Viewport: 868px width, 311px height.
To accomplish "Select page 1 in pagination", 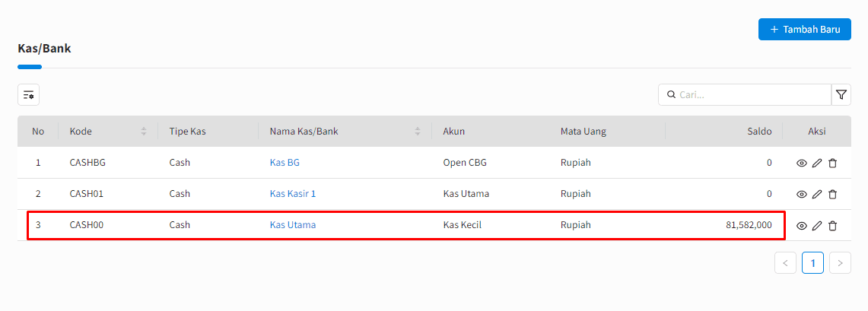I will 812,263.
